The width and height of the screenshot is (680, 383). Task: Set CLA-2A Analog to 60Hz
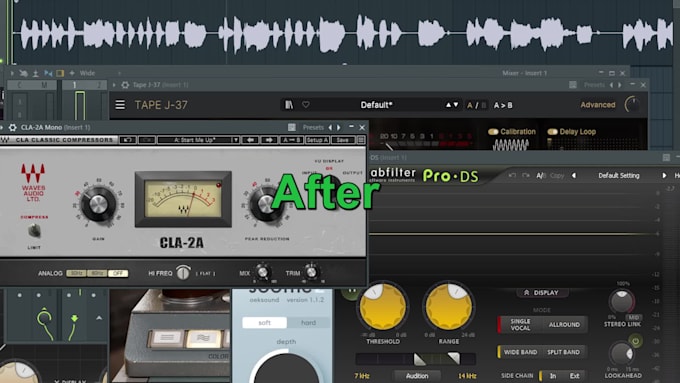[97, 273]
